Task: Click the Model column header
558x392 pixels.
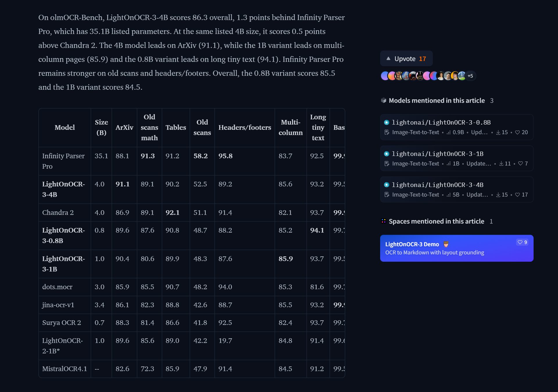Action: pos(65,127)
